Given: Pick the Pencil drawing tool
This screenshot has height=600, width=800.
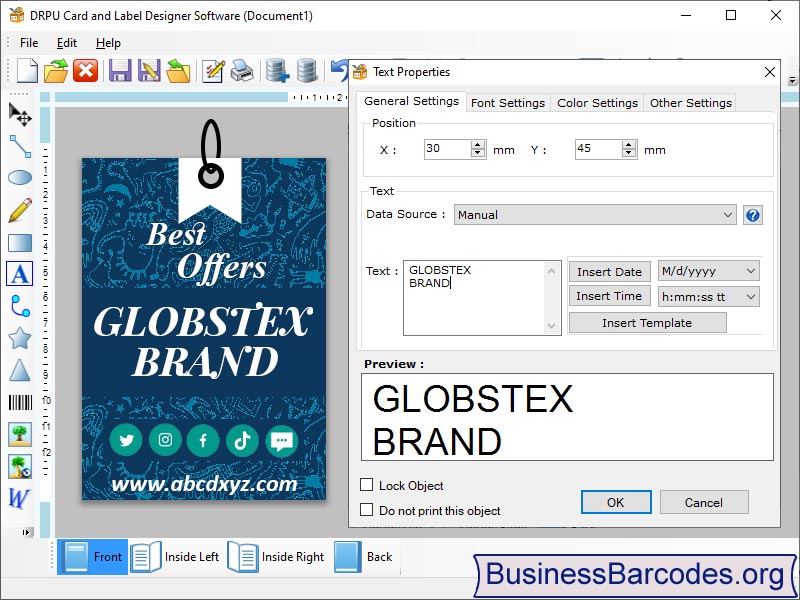Looking at the screenshot, I should pyautogui.click(x=18, y=209).
